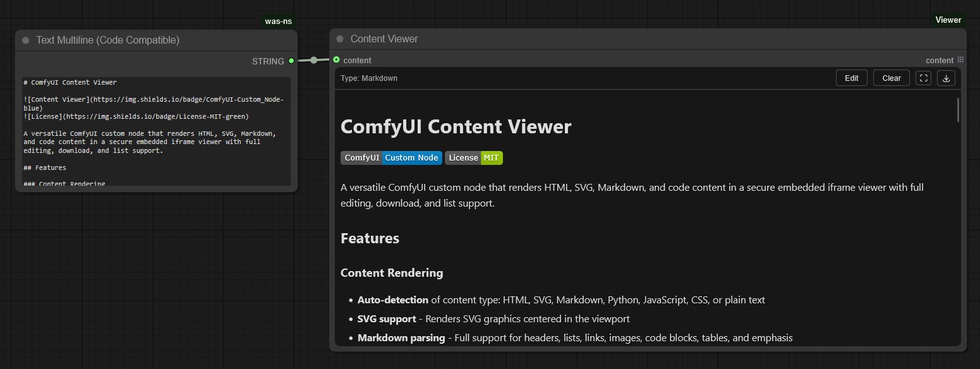Click the ComfyUI Content Viewer heading

[456, 126]
